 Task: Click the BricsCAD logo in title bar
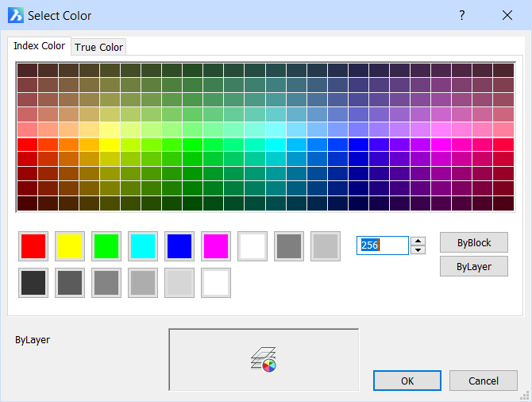[x=16, y=15]
